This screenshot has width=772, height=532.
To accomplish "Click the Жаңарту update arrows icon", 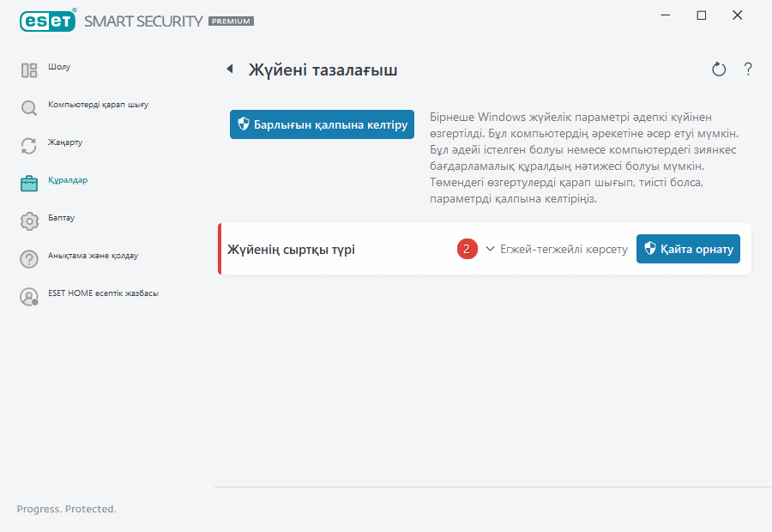I will coord(28,145).
